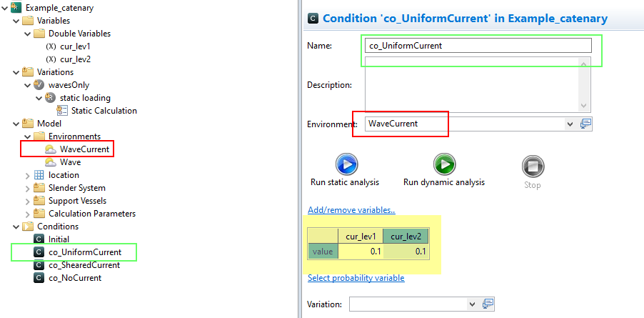The height and width of the screenshot is (318, 644).
Task: Click the browse icon beside Variation dropdown
Action: coord(488,304)
